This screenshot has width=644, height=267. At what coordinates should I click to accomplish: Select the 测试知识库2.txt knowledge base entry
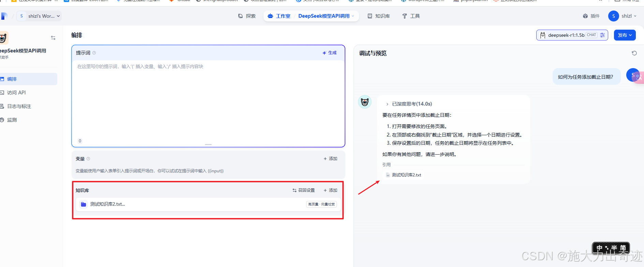coord(208,204)
